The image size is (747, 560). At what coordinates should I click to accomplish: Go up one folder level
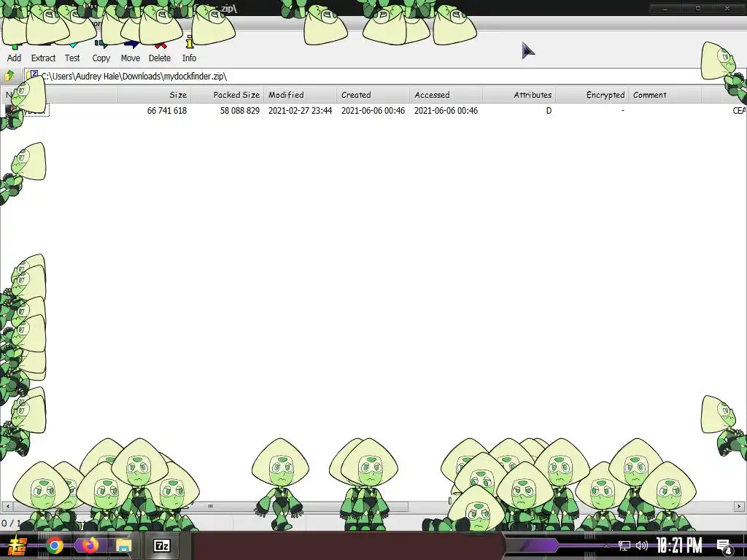[9, 76]
